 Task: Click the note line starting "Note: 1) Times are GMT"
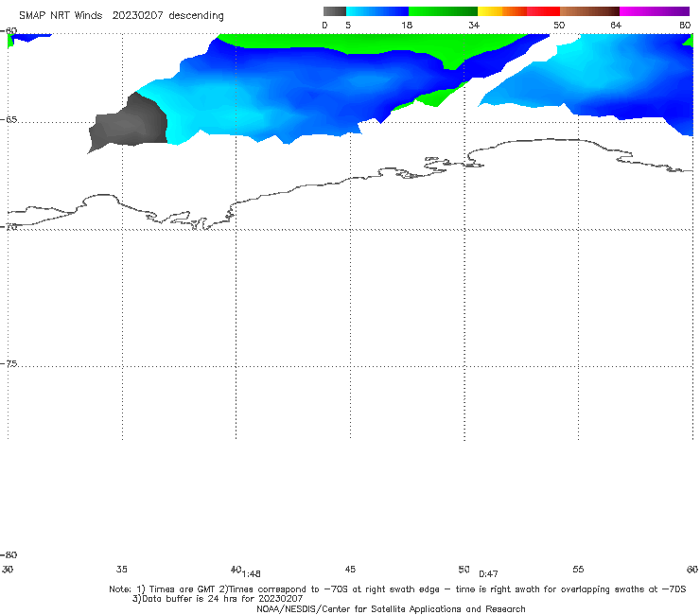[x=397, y=589]
